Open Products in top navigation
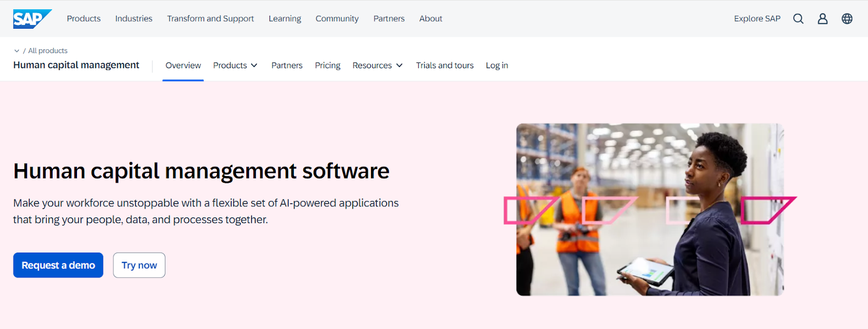 [x=84, y=18]
